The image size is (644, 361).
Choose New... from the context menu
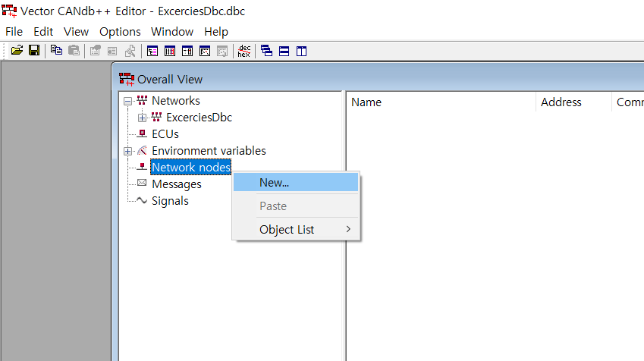pyautogui.click(x=296, y=182)
